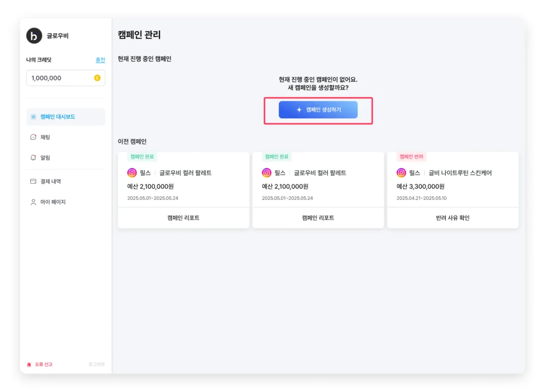Click the Instagram icon on first campaign card
The image size is (545, 392).
pos(132,173)
